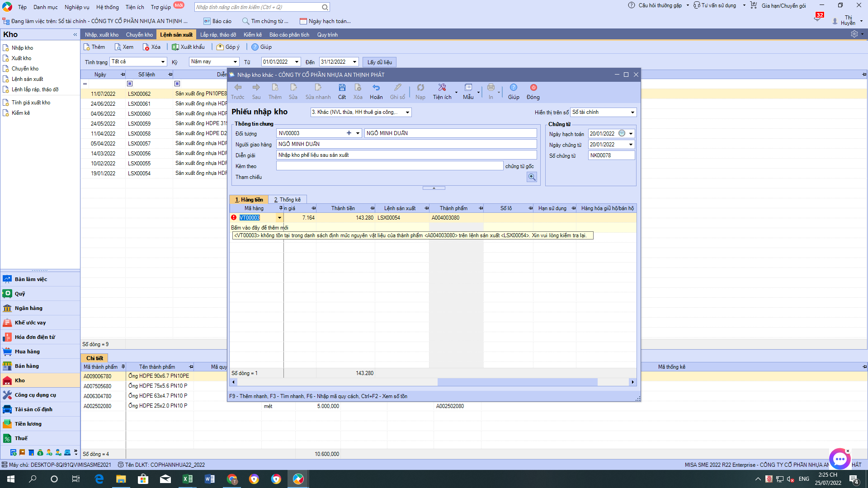The image size is (868, 488).
Task: Expand Hiển thị trên sổ dropdown
Action: point(632,113)
